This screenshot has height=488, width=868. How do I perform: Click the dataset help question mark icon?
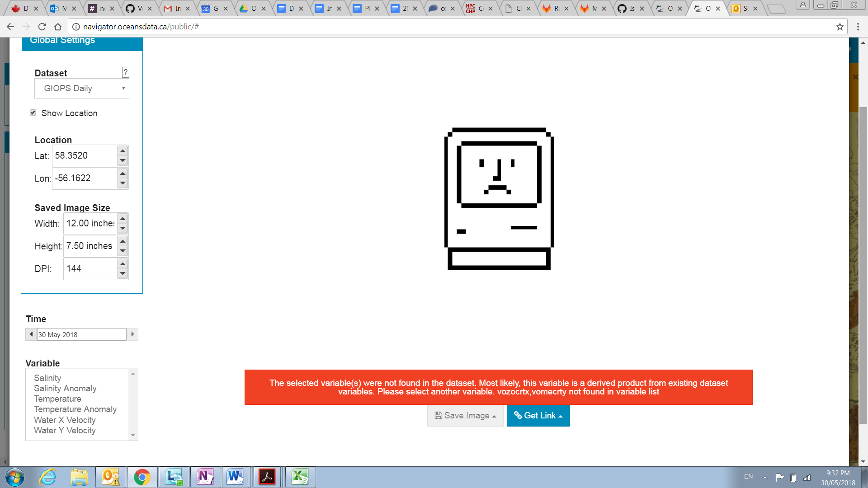pos(126,72)
